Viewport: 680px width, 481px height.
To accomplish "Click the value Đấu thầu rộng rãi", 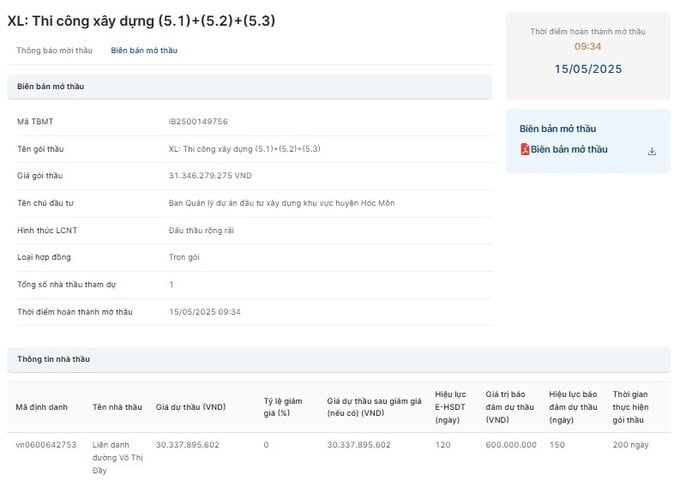I will (201, 230).
